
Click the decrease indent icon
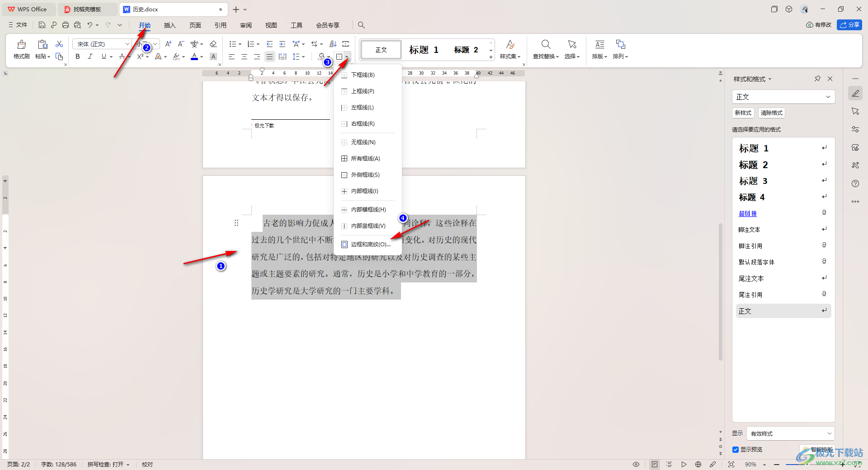click(x=269, y=44)
